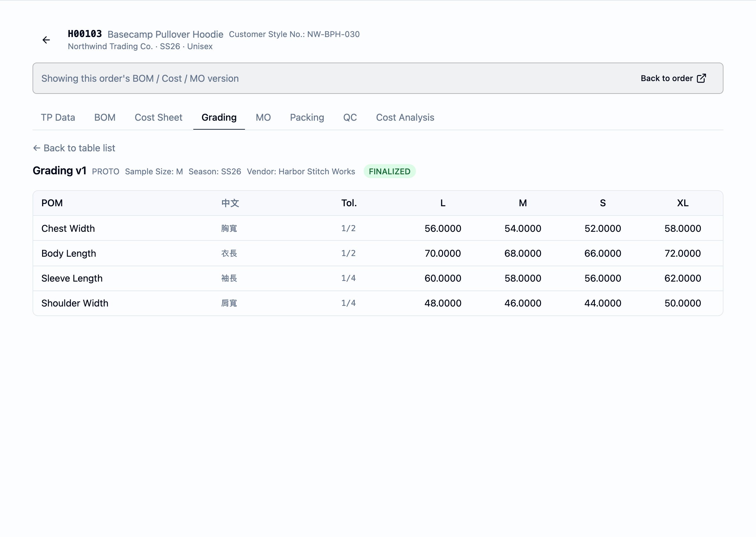Click the banner text about BOM / Cost / MO version
Viewport: 756px width, 537px height.
pyautogui.click(x=140, y=78)
